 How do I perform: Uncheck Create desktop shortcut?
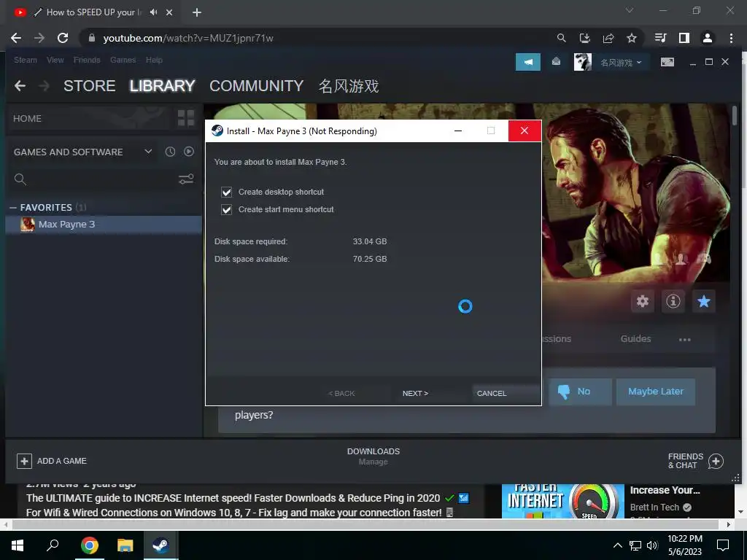click(226, 192)
